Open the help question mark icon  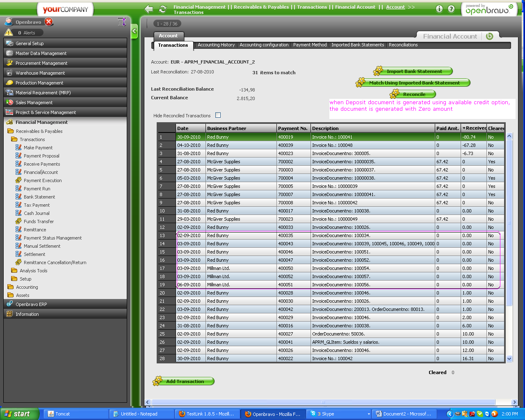click(x=451, y=9)
